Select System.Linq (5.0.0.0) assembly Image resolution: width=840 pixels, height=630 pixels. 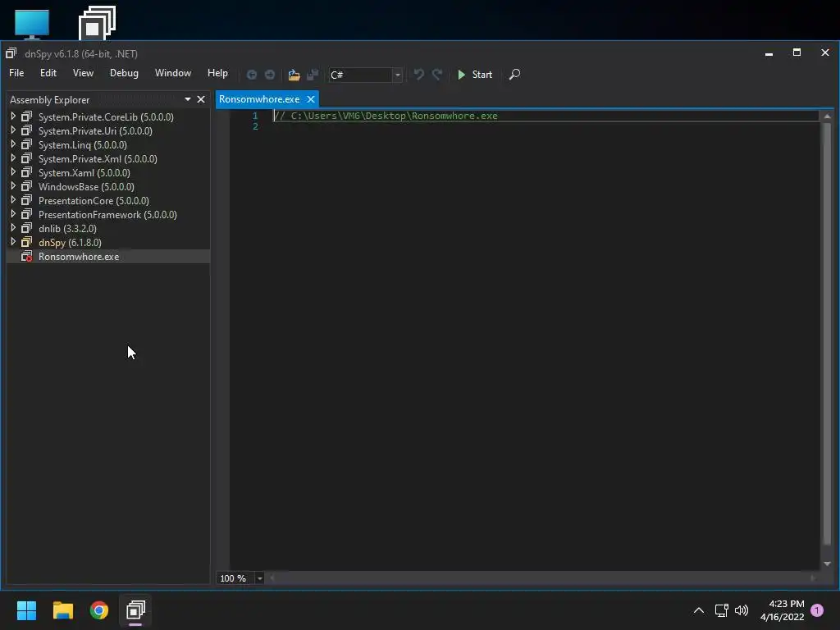click(x=83, y=144)
